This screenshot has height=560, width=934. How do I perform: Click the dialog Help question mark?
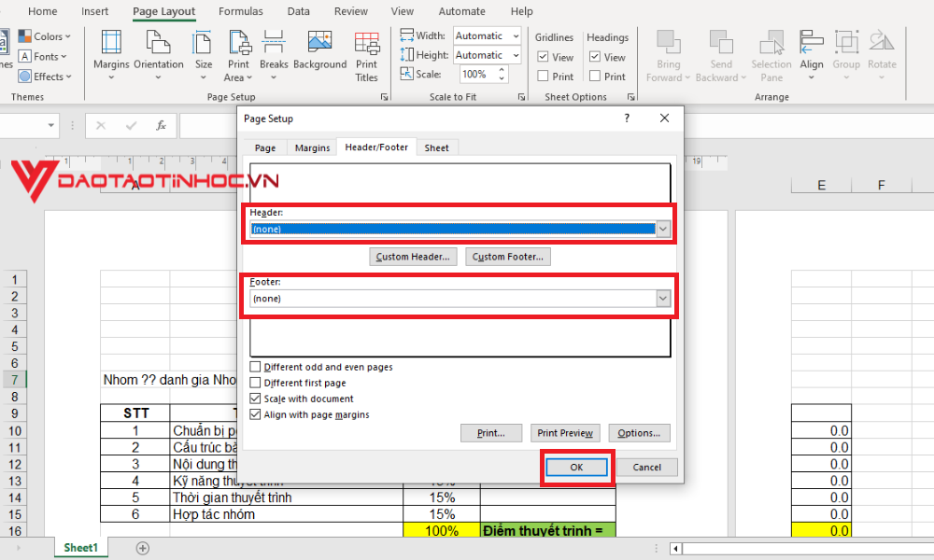627,118
